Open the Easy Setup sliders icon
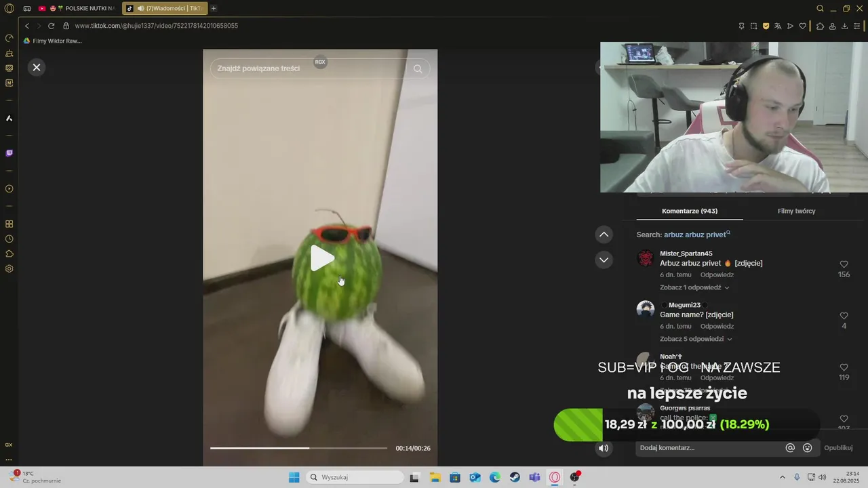Image resolution: width=868 pixels, height=488 pixels. pos(857,26)
